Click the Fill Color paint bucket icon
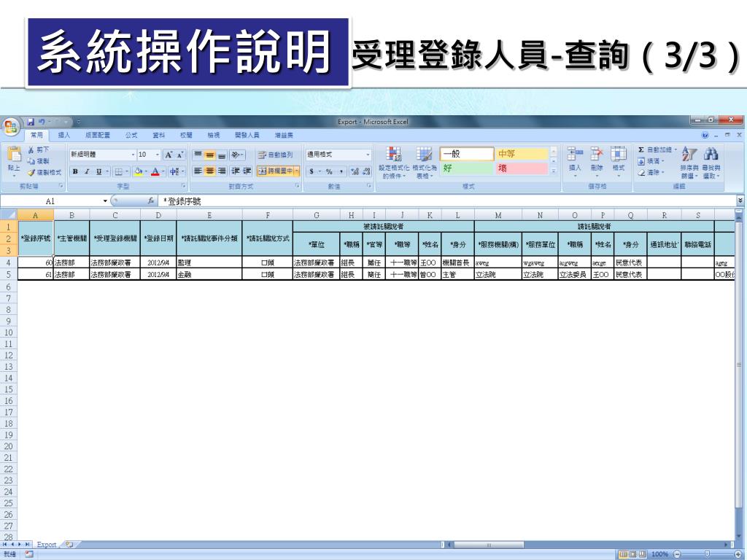This screenshot has height=560, width=747. tap(138, 171)
